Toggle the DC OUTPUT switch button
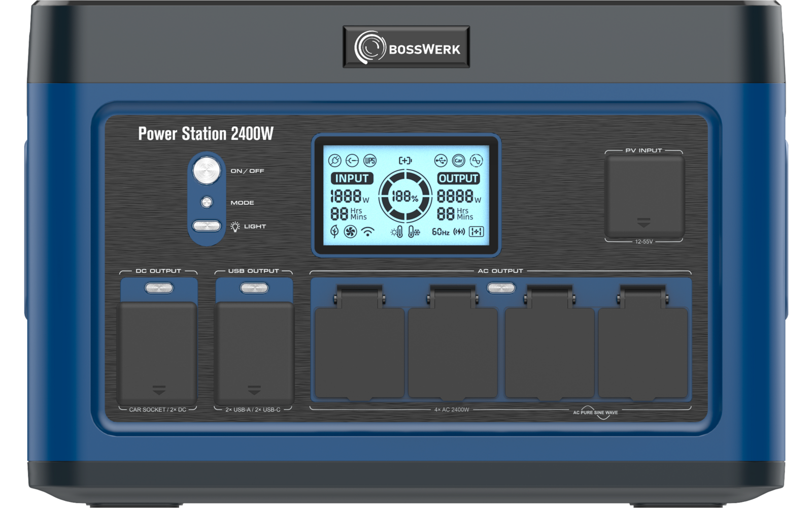The height and width of the screenshot is (508, 812). (159, 288)
